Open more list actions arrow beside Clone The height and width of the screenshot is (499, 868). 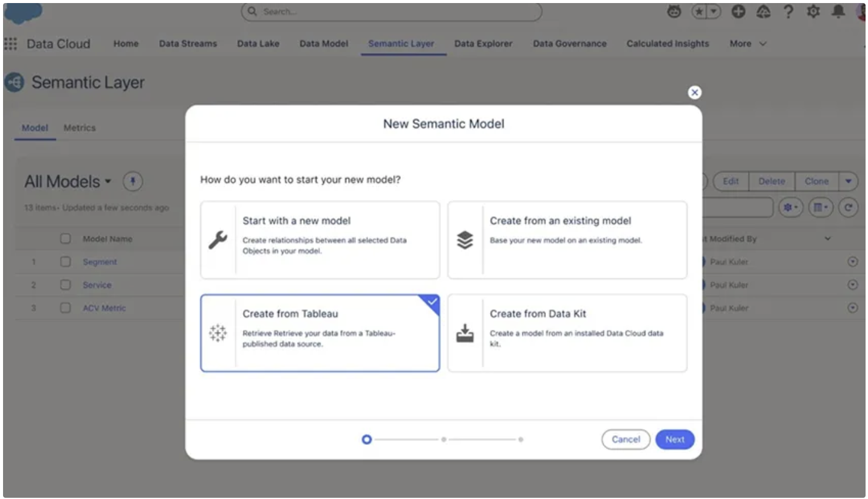(849, 181)
